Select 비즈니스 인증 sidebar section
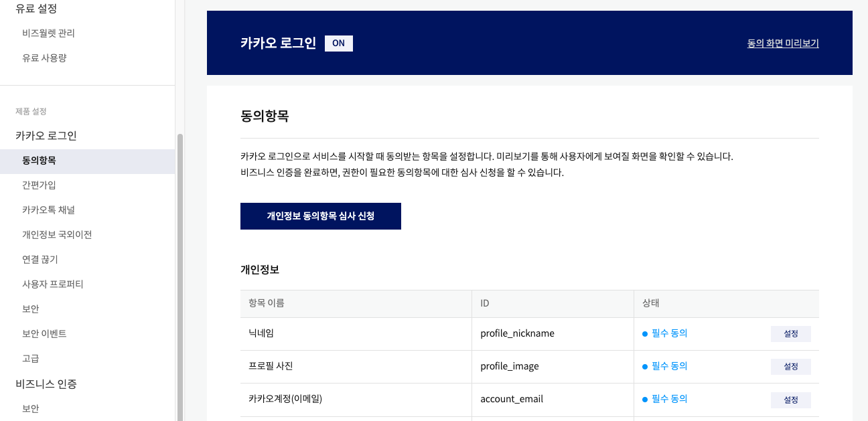Image resolution: width=868 pixels, height=421 pixels. [46, 384]
